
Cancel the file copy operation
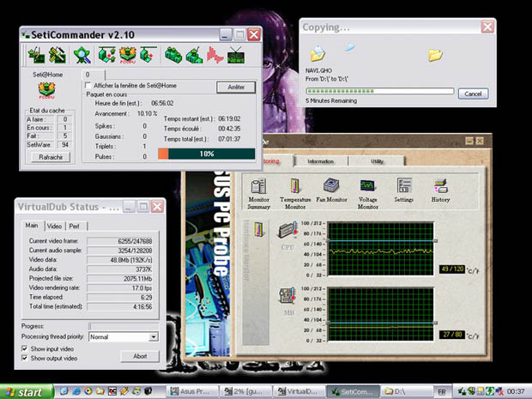pos(473,94)
